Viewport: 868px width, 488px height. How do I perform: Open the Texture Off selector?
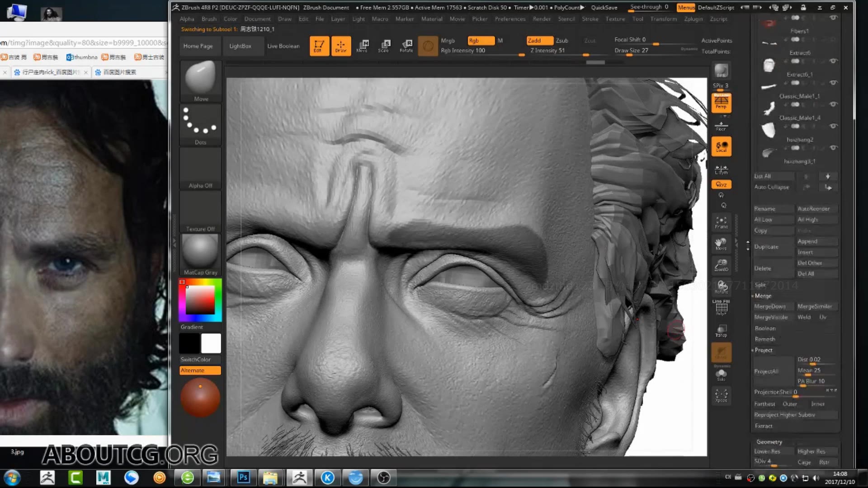[201, 211]
